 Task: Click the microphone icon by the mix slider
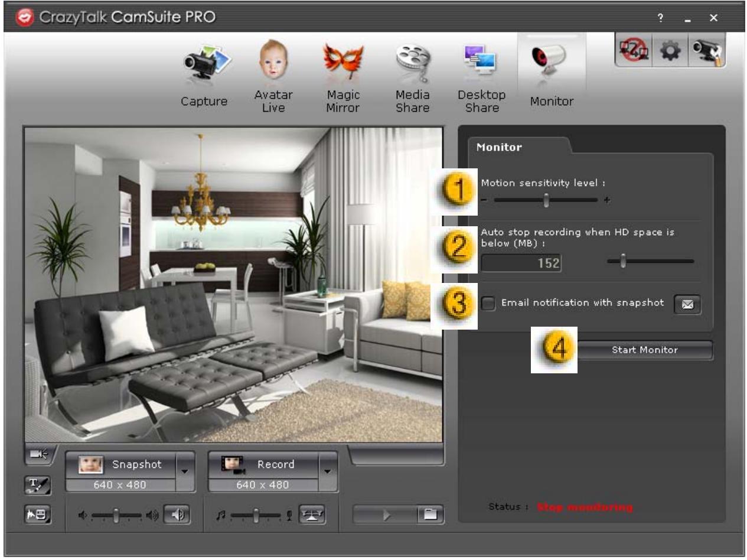coord(290,515)
